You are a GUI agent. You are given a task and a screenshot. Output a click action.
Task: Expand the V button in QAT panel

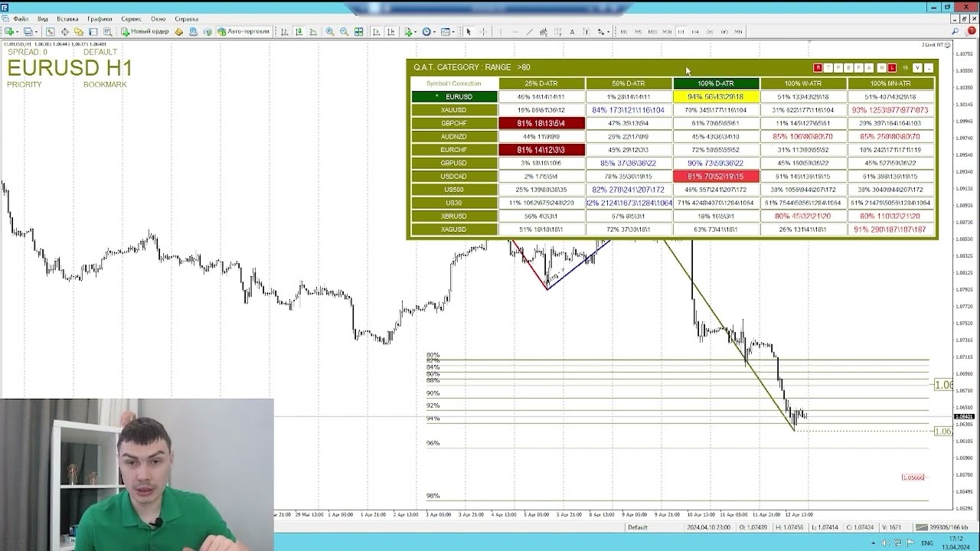[x=917, y=68]
